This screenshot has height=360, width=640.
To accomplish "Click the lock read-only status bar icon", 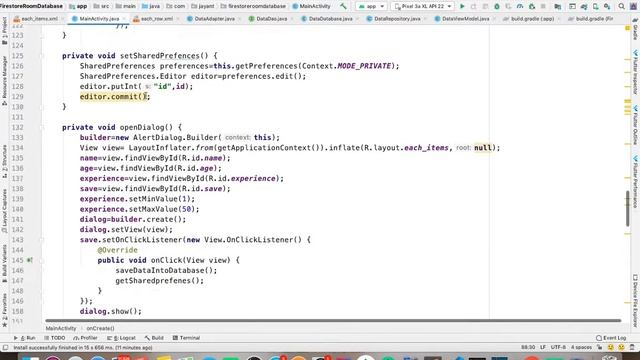I will click(600, 348).
